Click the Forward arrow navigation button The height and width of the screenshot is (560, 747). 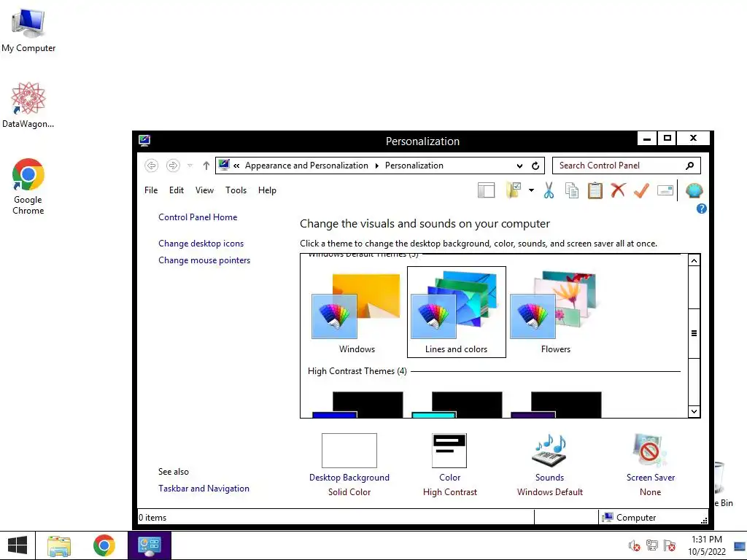(173, 166)
